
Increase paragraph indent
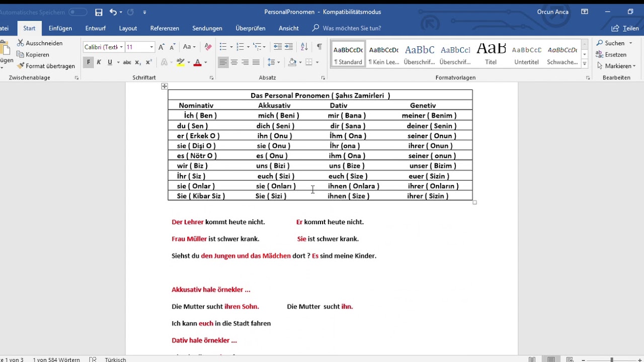point(288,47)
